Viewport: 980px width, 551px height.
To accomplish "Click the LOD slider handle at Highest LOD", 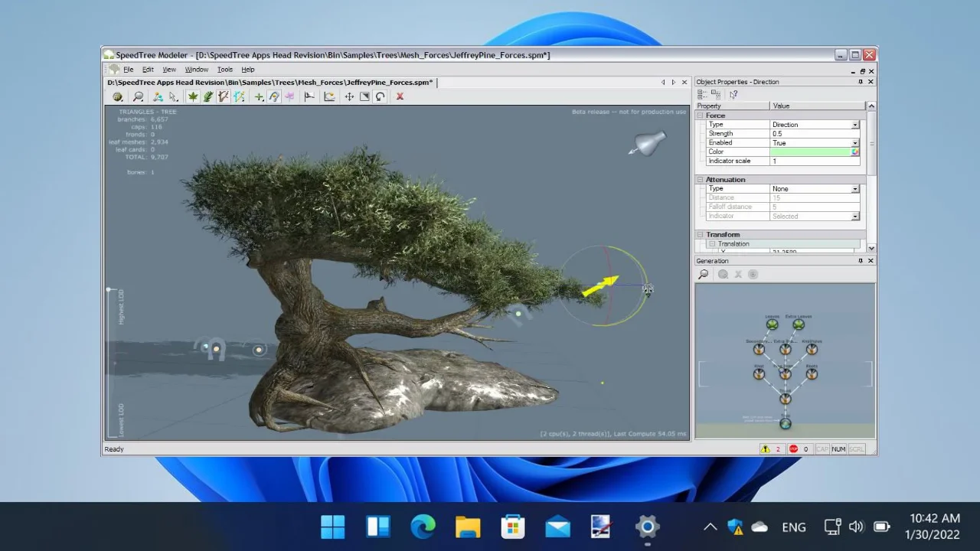I will [109, 289].
